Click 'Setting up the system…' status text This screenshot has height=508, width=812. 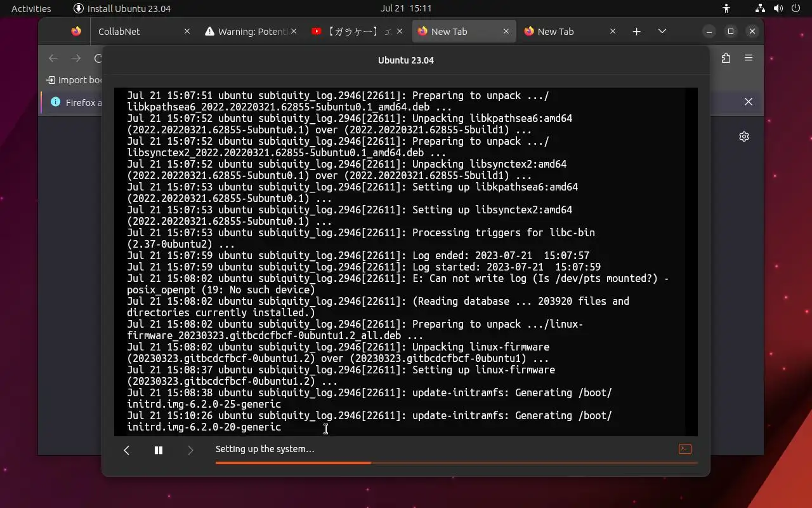click(x=265, y=449)
